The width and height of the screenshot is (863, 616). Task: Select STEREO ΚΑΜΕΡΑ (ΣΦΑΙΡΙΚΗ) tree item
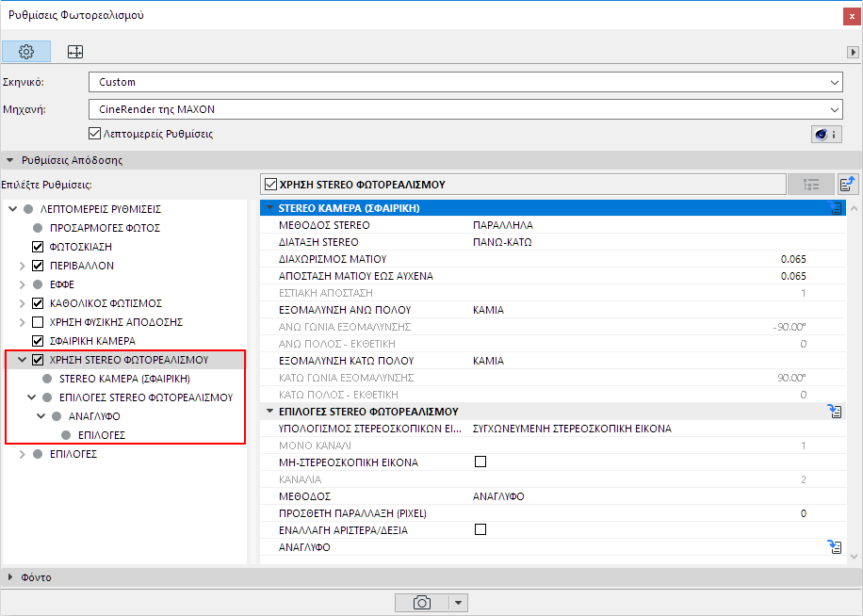(124, 379)
